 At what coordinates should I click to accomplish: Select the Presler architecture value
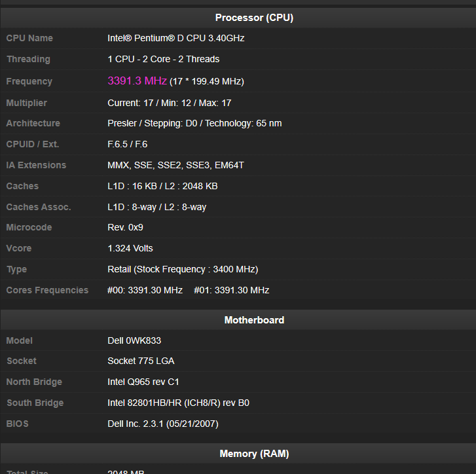point(194,123)
